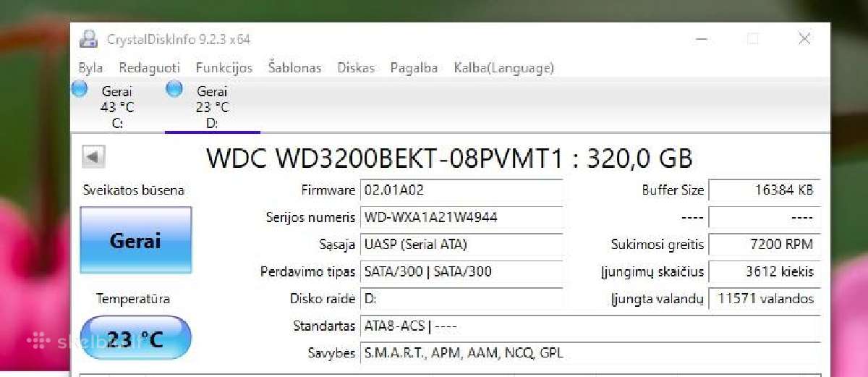This screenshot has height=377, width=868.
Task: Click the serial number field WD-WXA1A21W4944
Action: pyautogui.click(x=461, y=217)
